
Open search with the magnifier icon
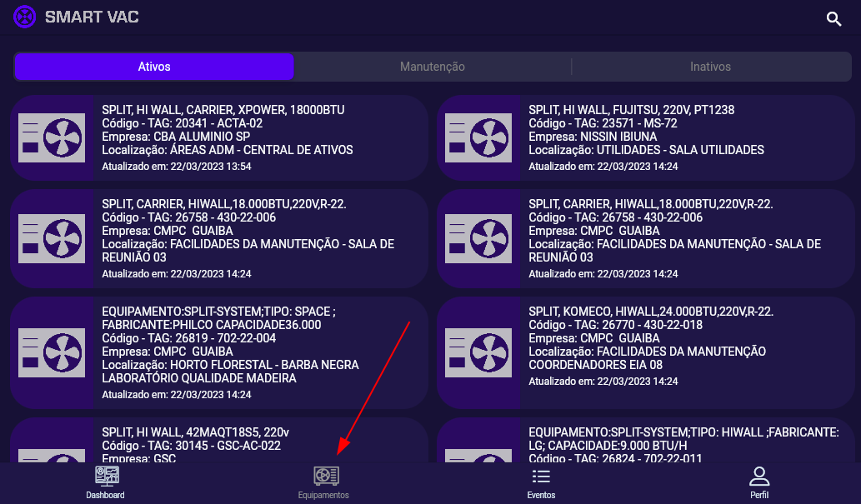(x=833, y=18)
